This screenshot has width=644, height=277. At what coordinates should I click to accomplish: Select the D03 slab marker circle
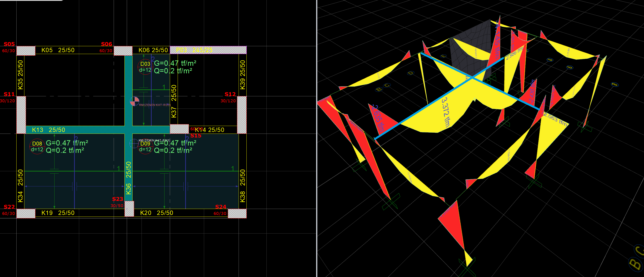point(145,67)
